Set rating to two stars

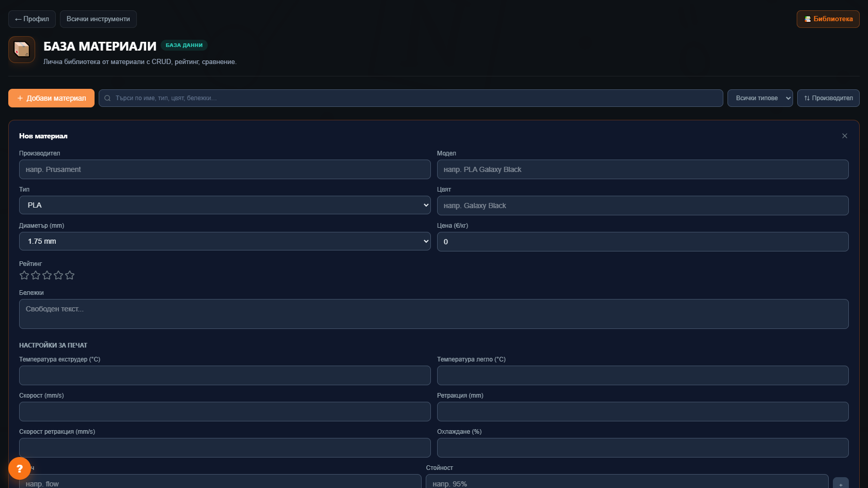36,275
